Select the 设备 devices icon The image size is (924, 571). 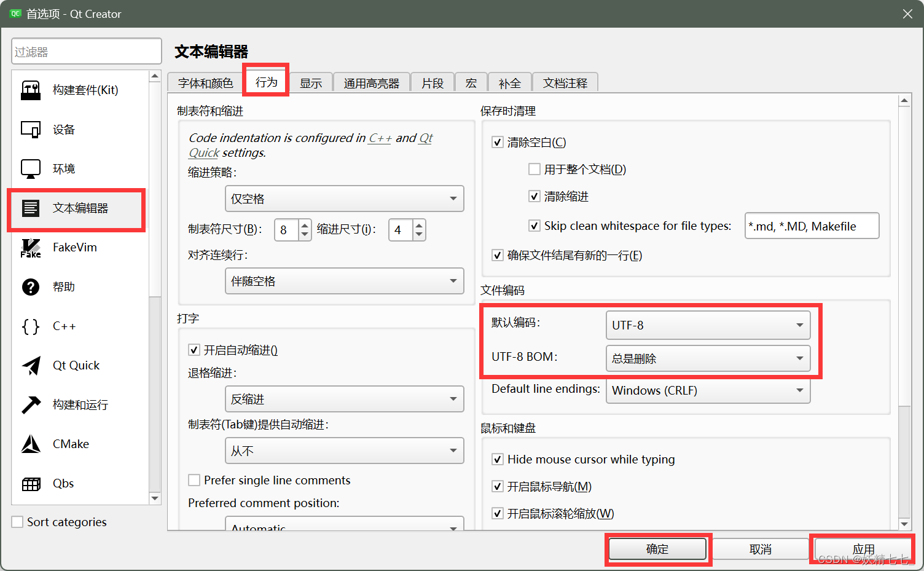point(31,130)
